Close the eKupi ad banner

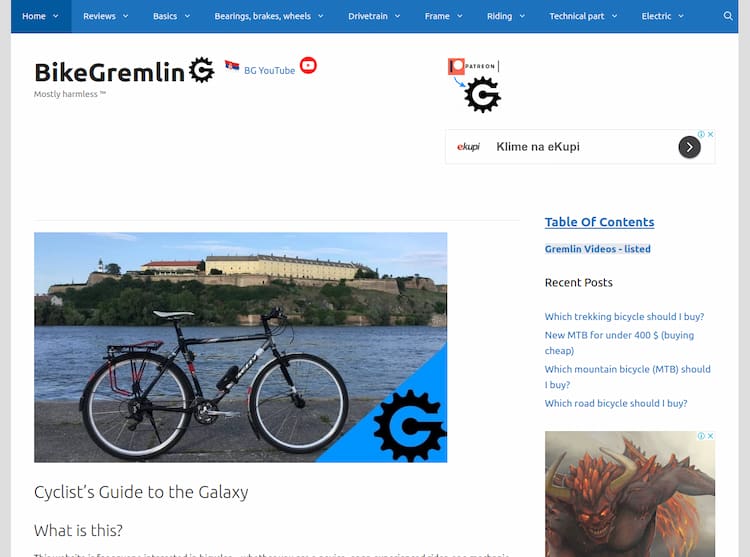tap(710, 134)
